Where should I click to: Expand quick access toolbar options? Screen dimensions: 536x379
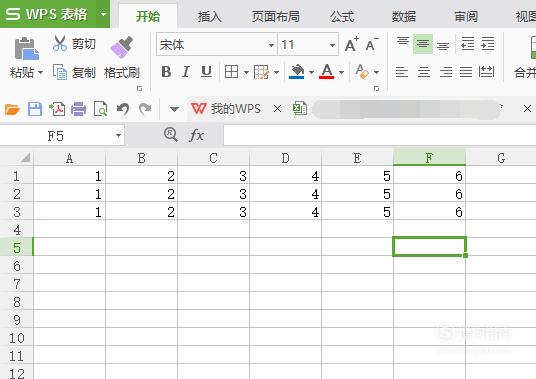[x=174, y=109]
